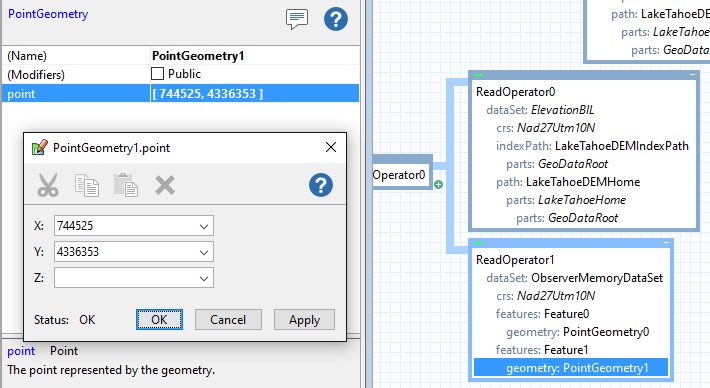
Task: Open the Z coordinate dropdown
Action: (204, 278)
